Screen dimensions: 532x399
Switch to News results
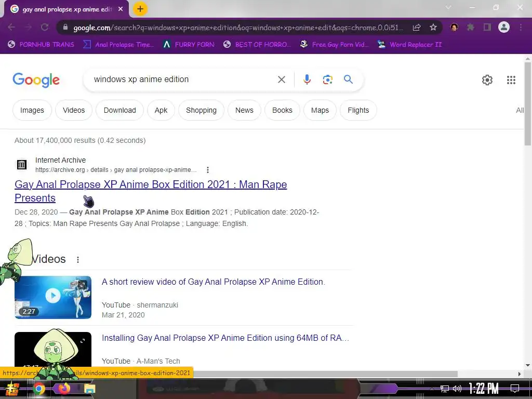(x=244, y=110)
